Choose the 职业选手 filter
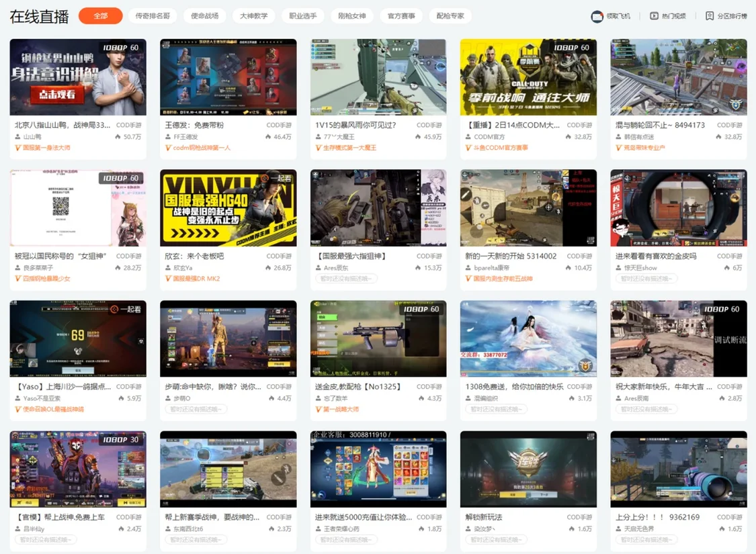The image size is (756, 554). pos(302,16)
